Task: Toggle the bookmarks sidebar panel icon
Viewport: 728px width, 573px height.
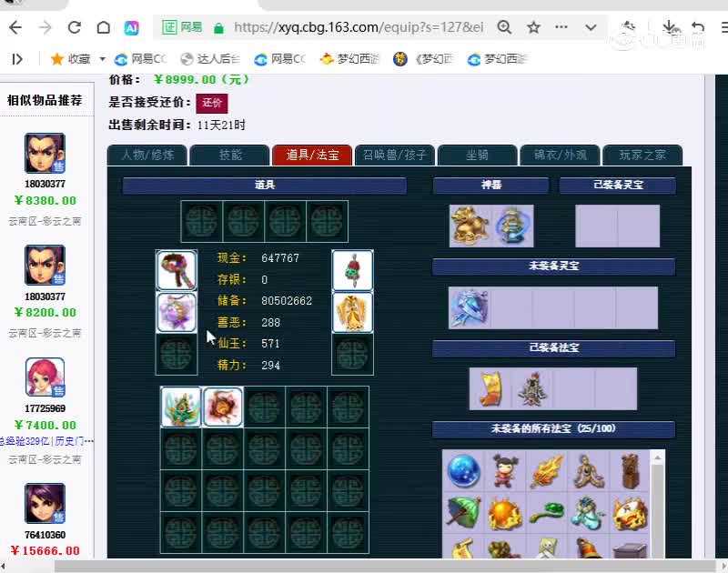Action: [17, 59]
